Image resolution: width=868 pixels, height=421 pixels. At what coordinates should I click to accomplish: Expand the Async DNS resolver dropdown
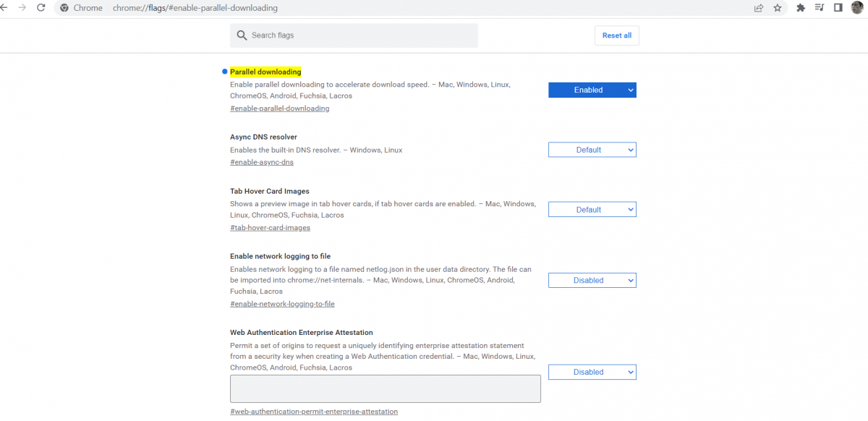coord(592,150)
